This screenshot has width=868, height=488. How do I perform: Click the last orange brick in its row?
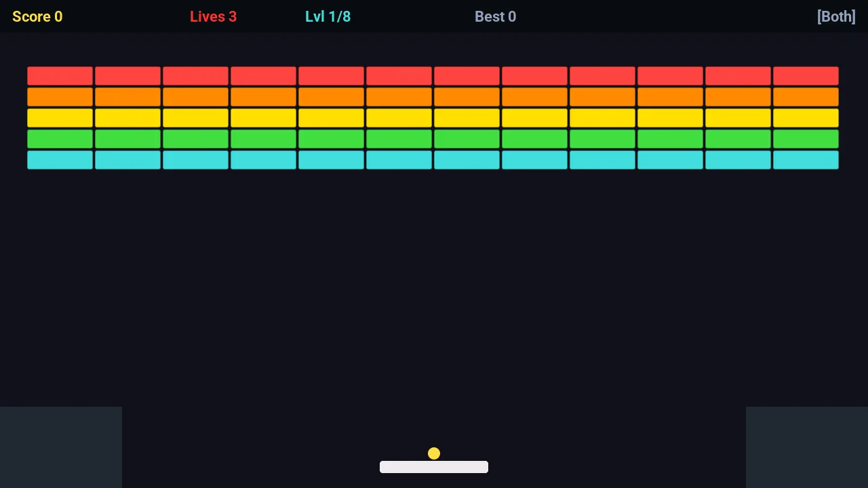tap(806, 97)
